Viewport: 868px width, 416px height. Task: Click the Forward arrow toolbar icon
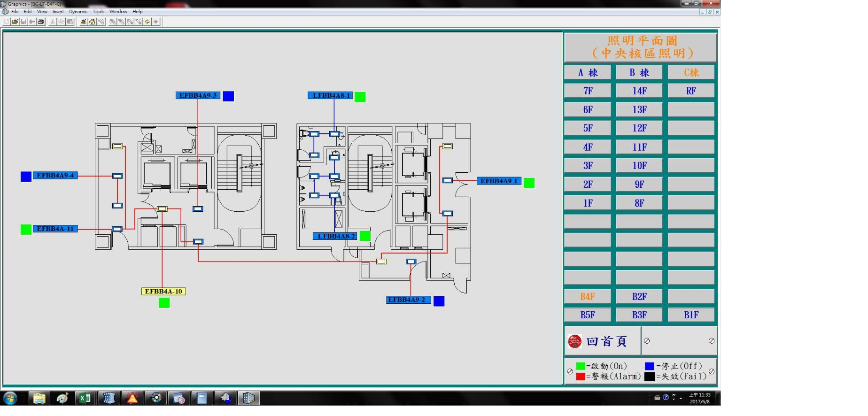pos(156,22)
